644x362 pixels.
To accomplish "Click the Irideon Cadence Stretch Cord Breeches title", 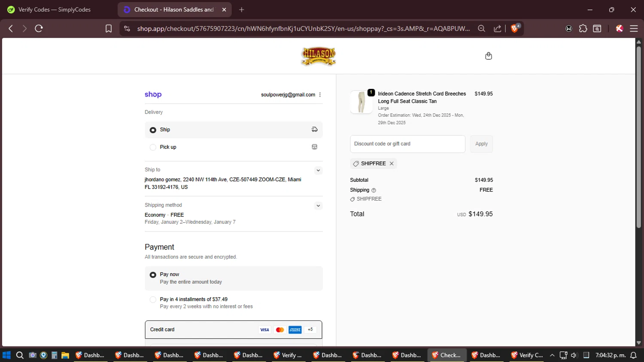I will [x=422, y=97].
